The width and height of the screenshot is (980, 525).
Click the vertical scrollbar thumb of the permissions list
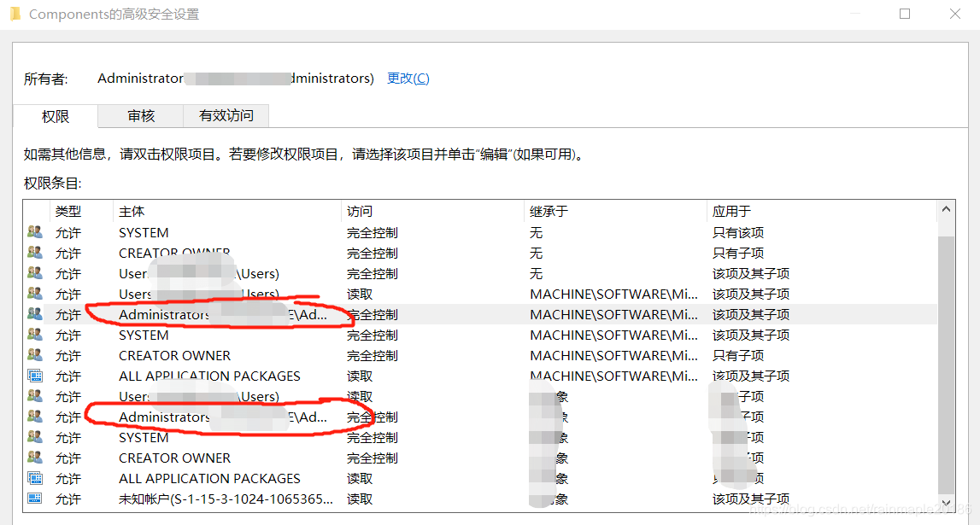(x=946, y=365)
